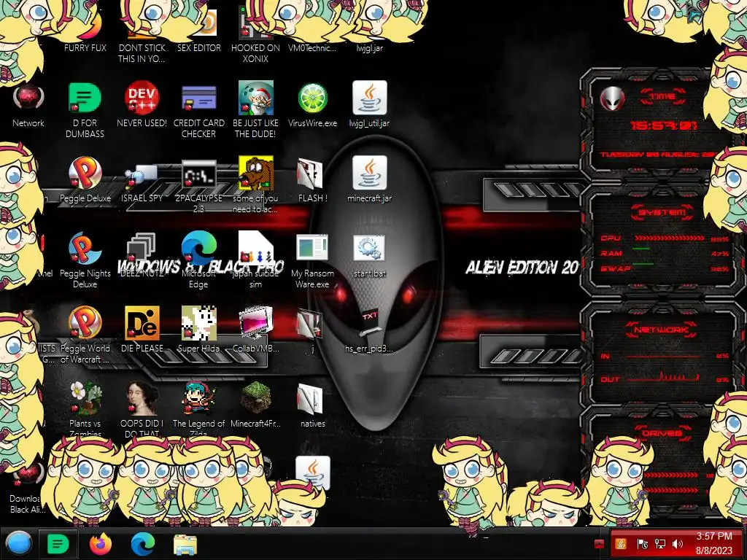Open Minecraft4Fr... grass block icon
Image resolution: width=747 pixels, height=560 pixels.
pyautogui.click(x=256, y=398)
